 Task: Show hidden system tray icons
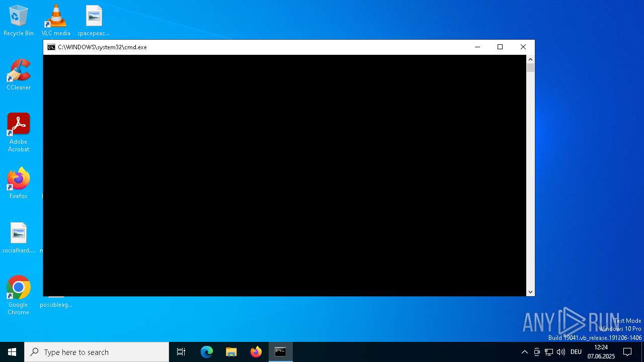(525, 352)
